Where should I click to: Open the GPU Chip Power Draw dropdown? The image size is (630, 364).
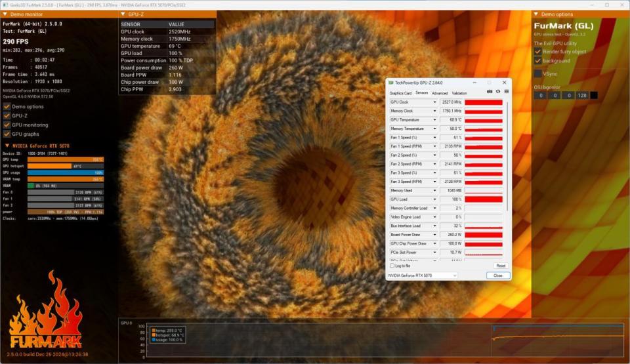[434, 243]
